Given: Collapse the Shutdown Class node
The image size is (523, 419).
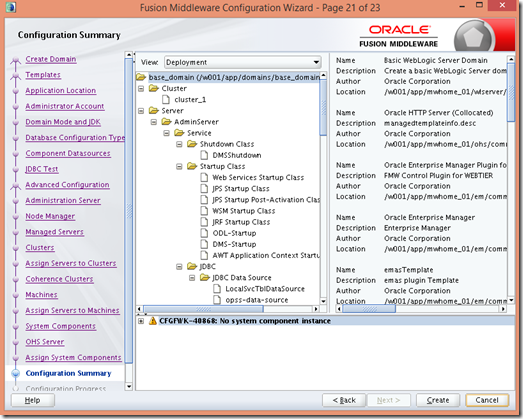Looking at the screenshot, I should (179, 144).
